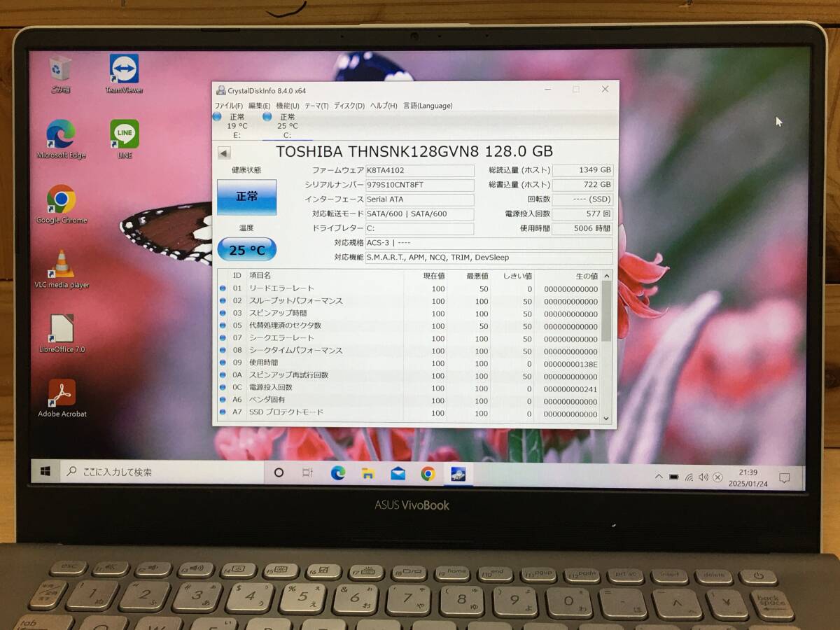Open Cortana circle on taskbar

pyautogui.click(x=279, y=473)
